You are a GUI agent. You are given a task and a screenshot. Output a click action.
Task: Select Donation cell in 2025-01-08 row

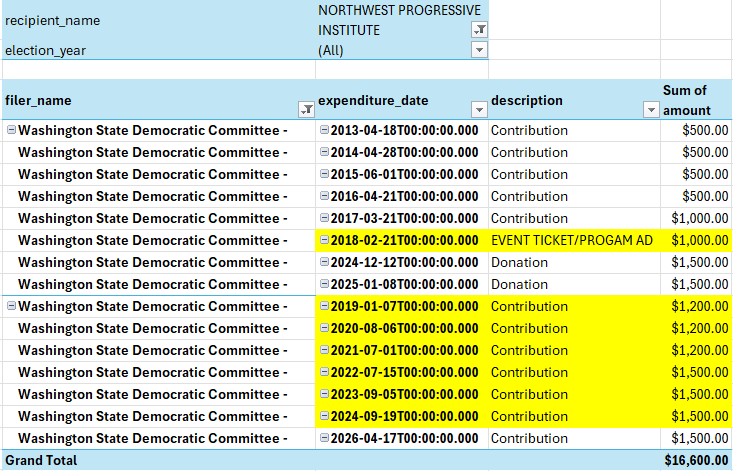tap(575, 284)
